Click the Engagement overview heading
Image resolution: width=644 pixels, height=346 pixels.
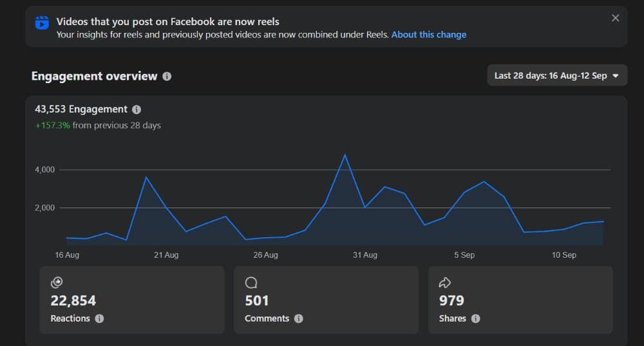point(95,76)
